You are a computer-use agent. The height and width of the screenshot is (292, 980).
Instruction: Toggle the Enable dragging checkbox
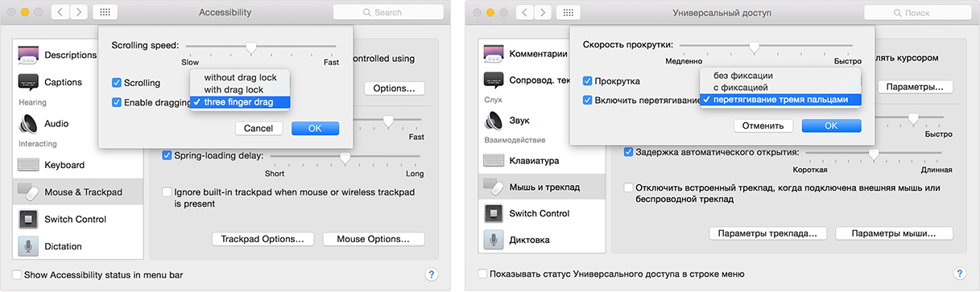click(117, 102)
